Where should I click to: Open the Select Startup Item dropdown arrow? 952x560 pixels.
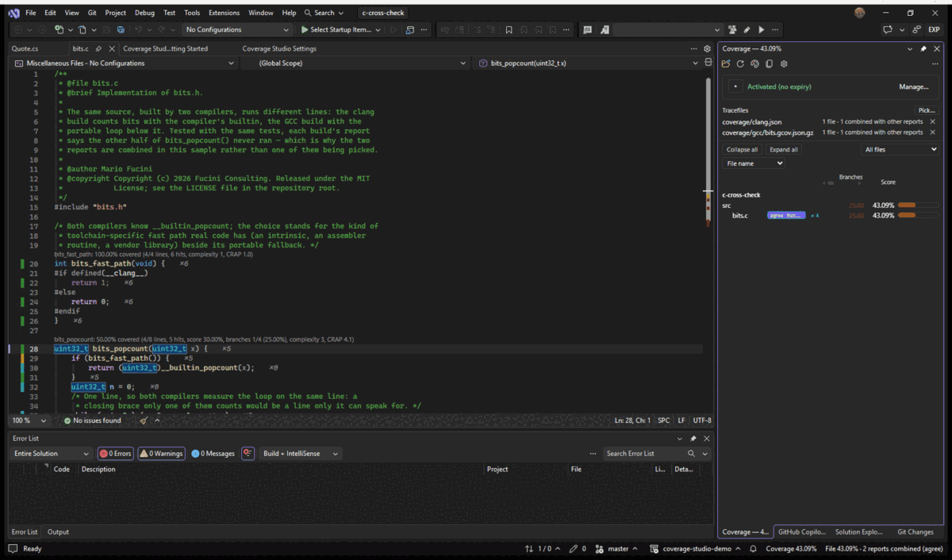pos(378,29)
